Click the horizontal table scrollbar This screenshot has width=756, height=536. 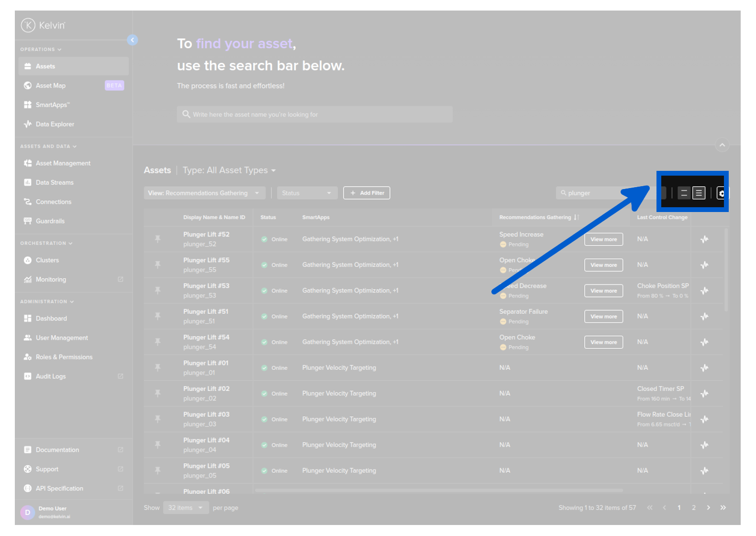pyautogui.click(x=439, y=490)
